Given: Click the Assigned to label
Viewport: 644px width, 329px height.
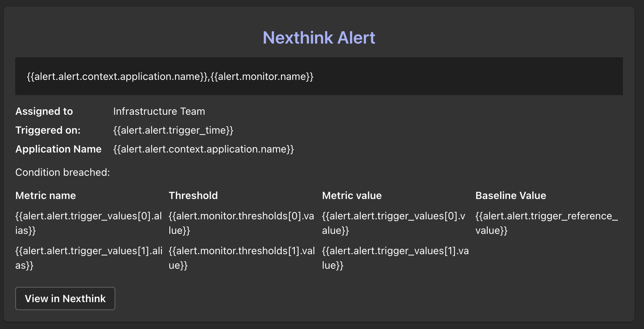Looking at the screenshot, I should [x=44, y=111].
